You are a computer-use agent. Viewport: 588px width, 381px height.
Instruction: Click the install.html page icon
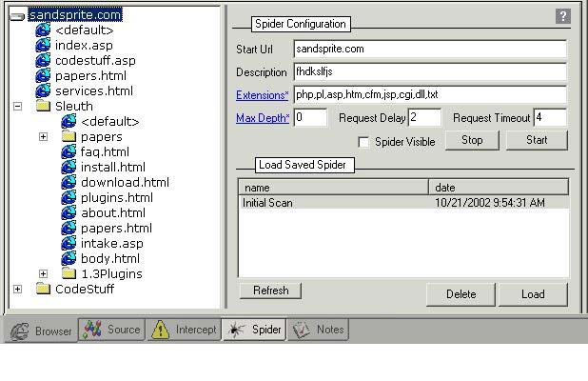point(69,168)
